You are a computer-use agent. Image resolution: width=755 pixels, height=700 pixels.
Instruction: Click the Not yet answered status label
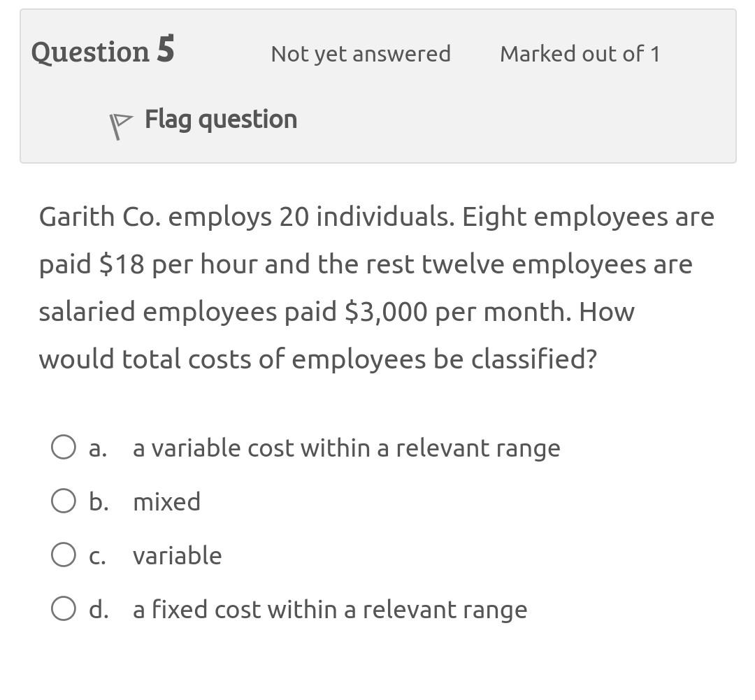pos(360,53)
